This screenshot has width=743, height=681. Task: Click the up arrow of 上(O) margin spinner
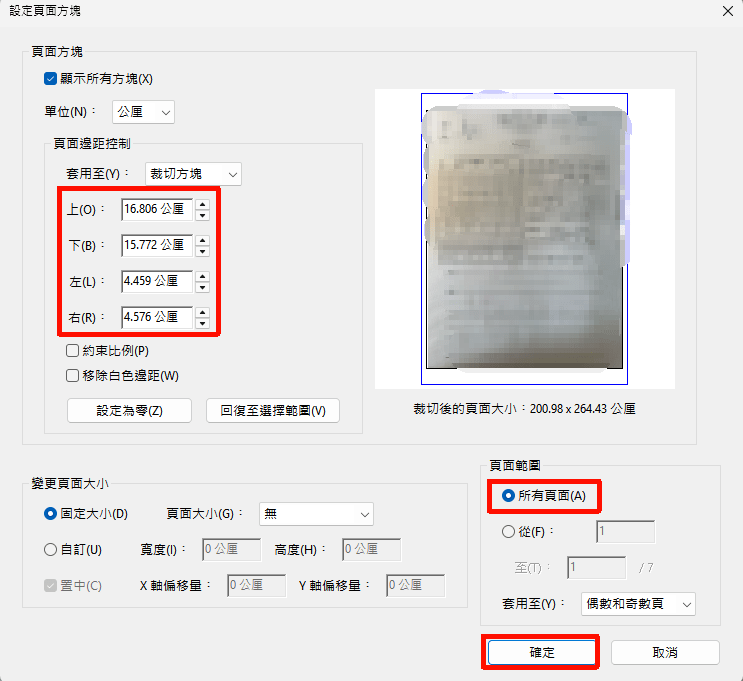202,205
